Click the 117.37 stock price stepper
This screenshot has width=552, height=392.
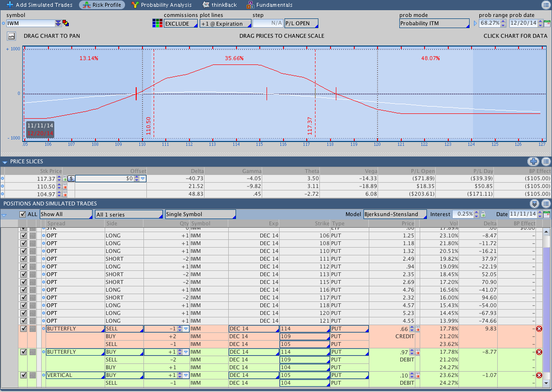pos(59,179)
